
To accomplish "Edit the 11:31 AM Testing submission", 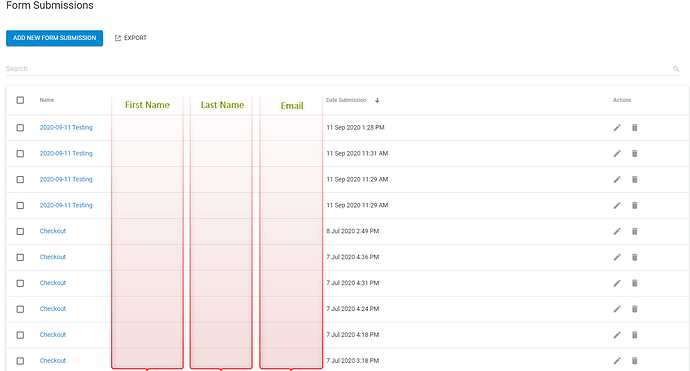I will [x=617, y=154].
